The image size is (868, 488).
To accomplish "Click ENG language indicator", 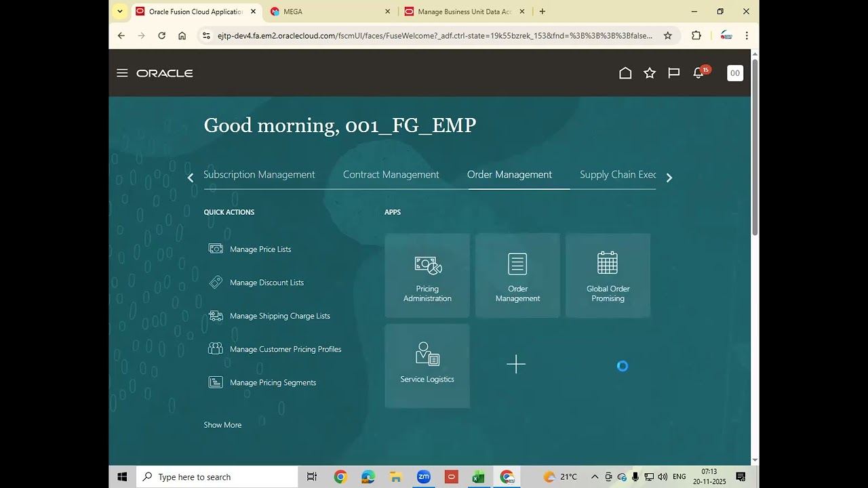I will click(679, 477).
